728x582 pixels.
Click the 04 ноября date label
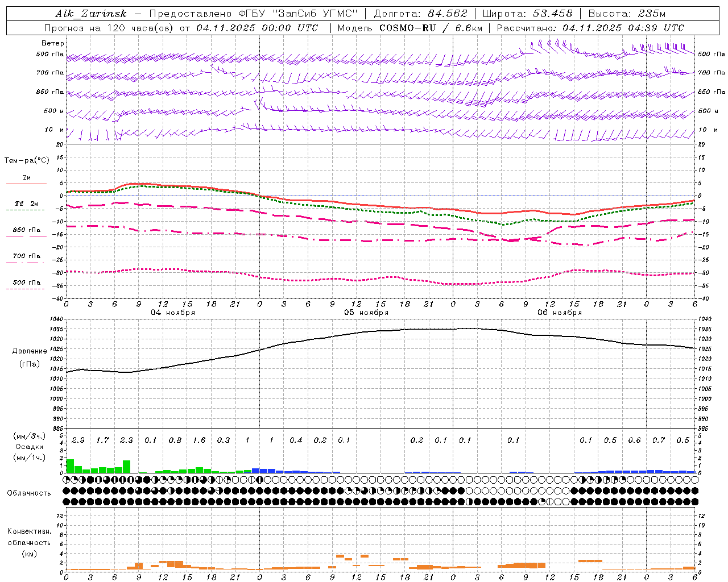click(x=173, y=313)
